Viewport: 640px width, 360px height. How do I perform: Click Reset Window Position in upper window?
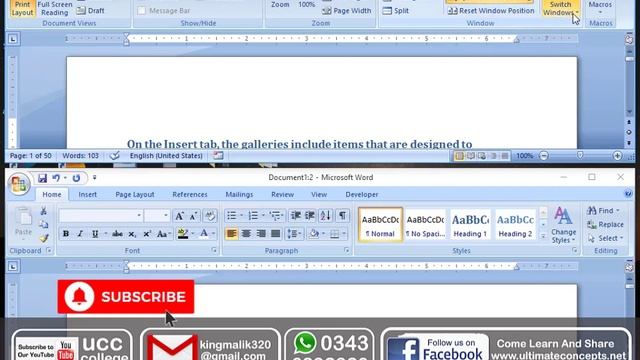click(491, 11)
